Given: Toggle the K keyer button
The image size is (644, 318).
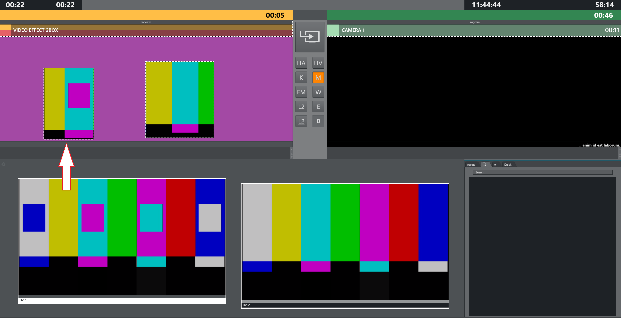Looking at the screenshot, I should click(301, 78).
